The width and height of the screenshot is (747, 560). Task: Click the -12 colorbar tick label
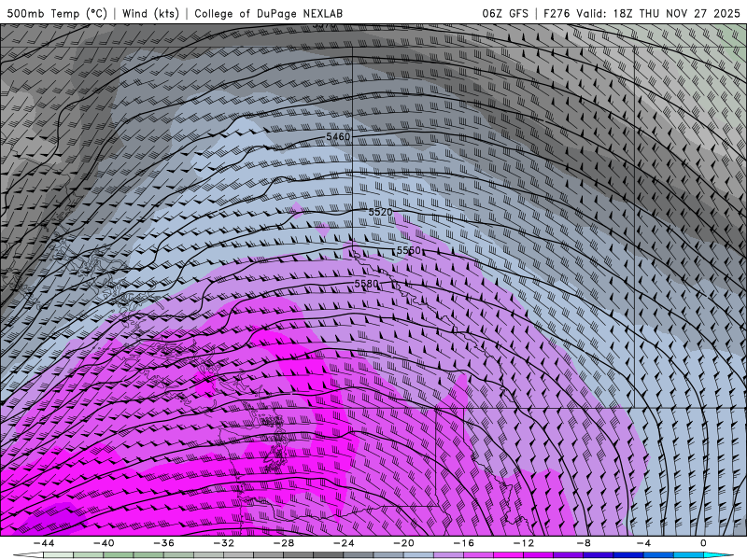click(x=524, y=543)
